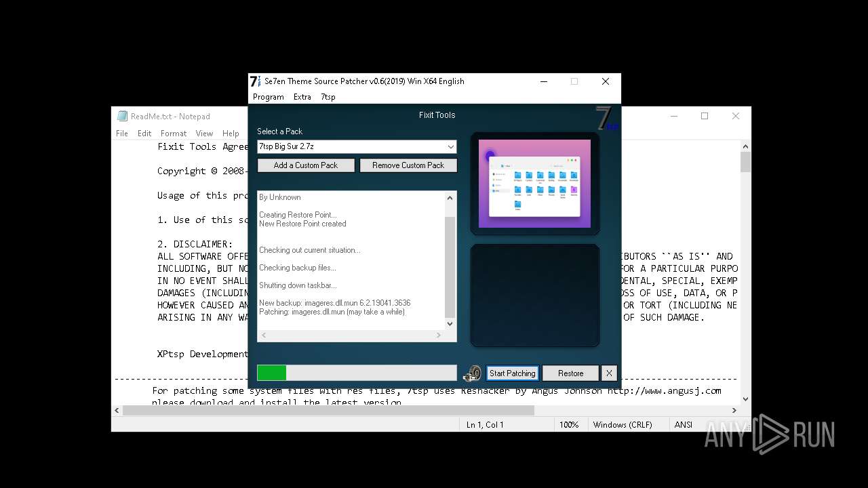Click the log box scroll up arrow

(x=449, y=197)
